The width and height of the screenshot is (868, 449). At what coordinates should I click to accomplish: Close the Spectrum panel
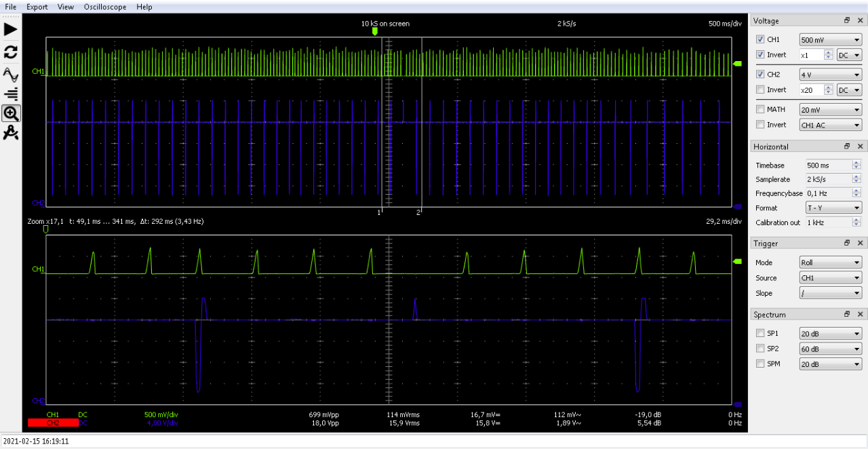point(860,315)
